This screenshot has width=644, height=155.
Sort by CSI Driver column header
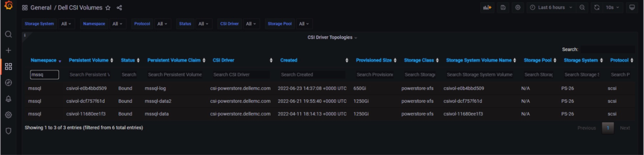point(242,60)
